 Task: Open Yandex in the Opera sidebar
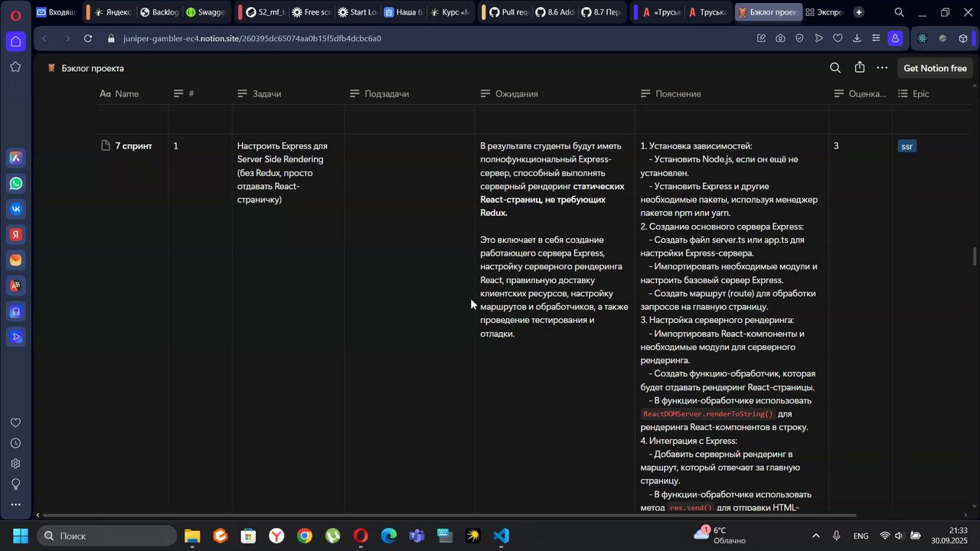click(x=15, y=235)
